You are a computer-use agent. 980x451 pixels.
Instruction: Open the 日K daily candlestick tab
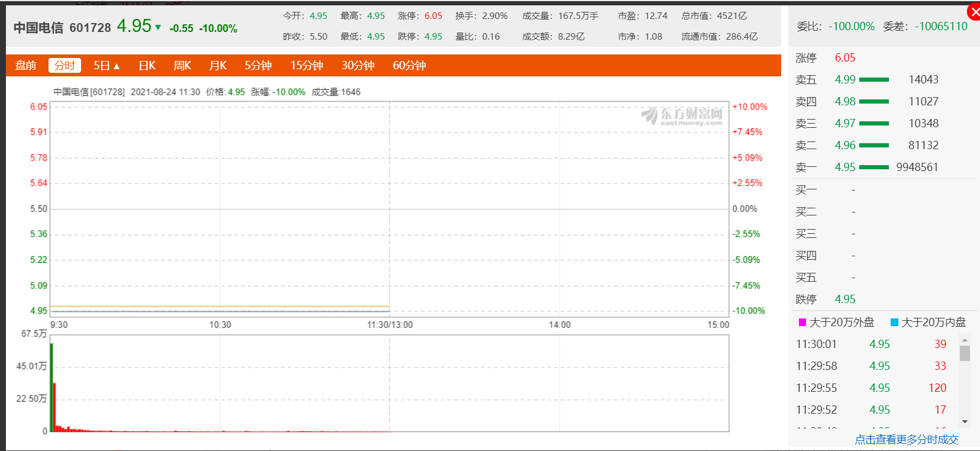tap(147, 65)
